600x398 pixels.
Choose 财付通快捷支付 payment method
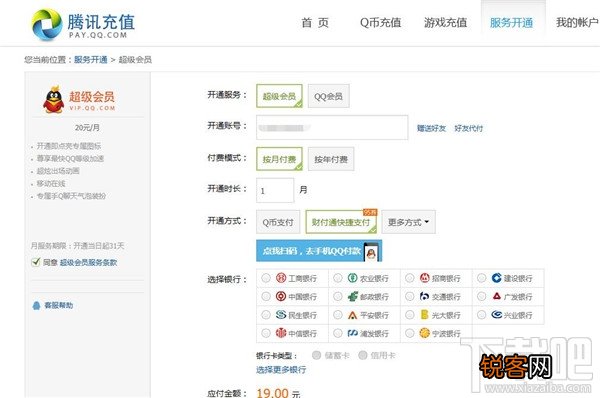pyautogui.click(x=341, y=222)
